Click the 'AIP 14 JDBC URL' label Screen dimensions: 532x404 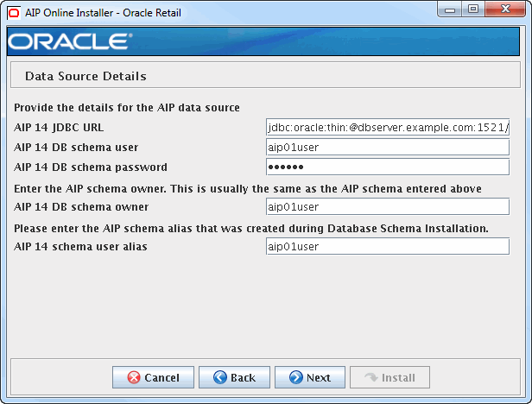tap(59, 127)
